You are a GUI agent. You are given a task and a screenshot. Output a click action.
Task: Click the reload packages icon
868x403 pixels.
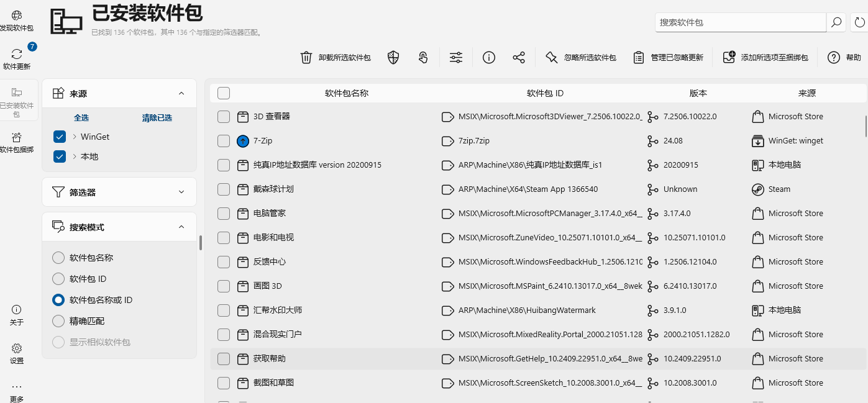point(859,22)
